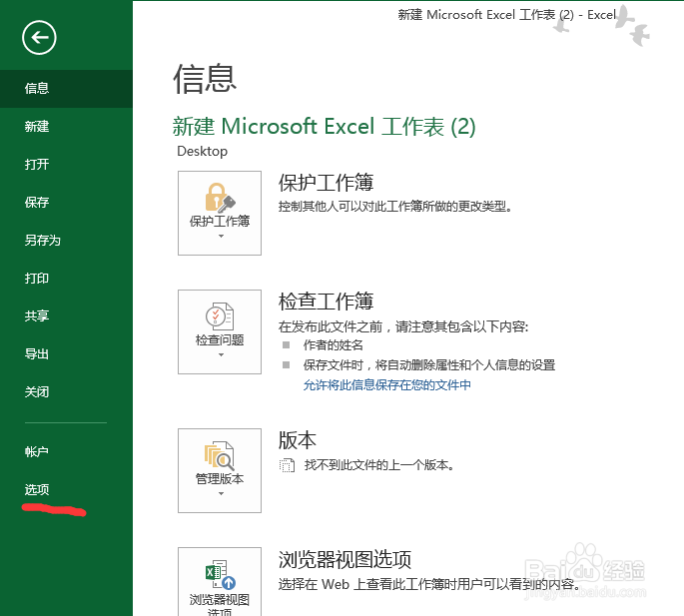The width and height of the screenshot is (684, 616).
Task: Expand the 管理版本 dropdown arrow
Action: [221, 494]
